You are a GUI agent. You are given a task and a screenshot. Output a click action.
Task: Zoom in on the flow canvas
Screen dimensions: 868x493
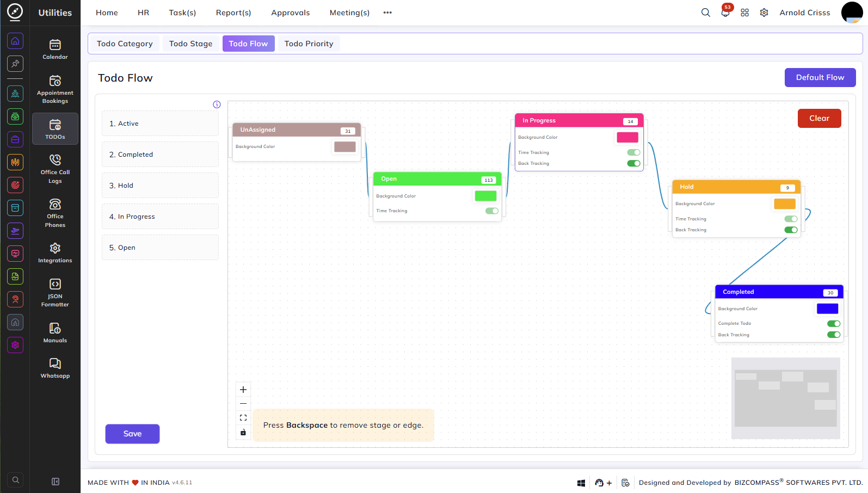243,390
